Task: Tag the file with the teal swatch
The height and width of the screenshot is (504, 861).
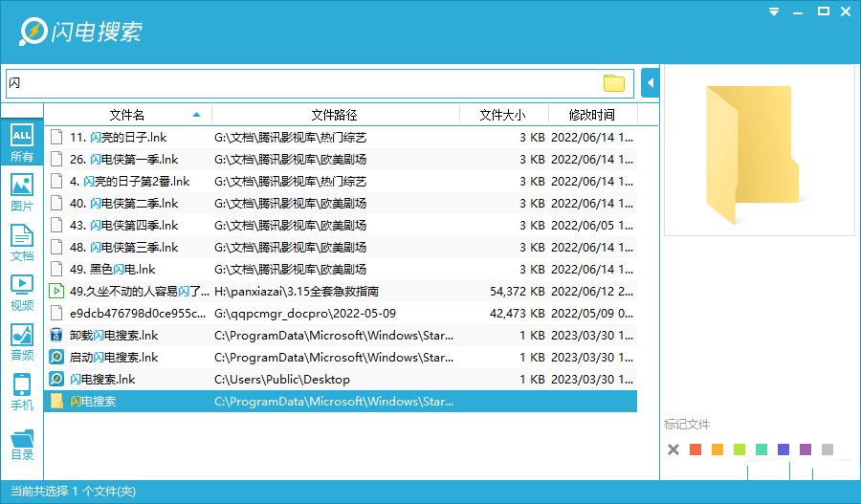Action: 762,449
